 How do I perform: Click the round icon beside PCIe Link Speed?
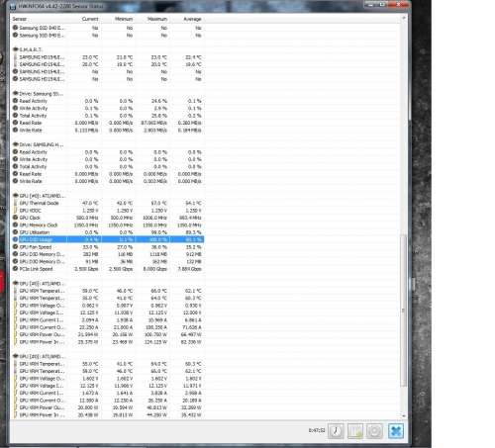pyautogui.click(x=15, y=269)
